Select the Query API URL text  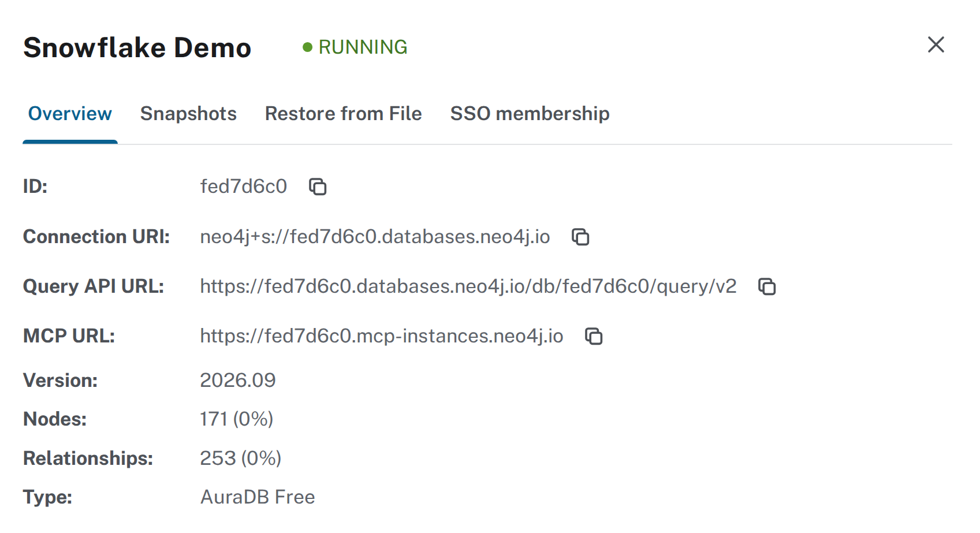468,286
